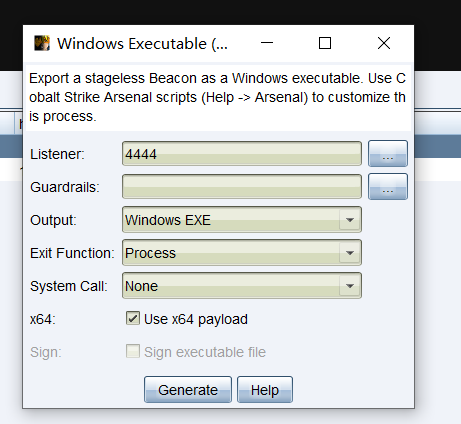Click the x64: label
Viewport: 461px width, 424px height.
tap(43, 319)
